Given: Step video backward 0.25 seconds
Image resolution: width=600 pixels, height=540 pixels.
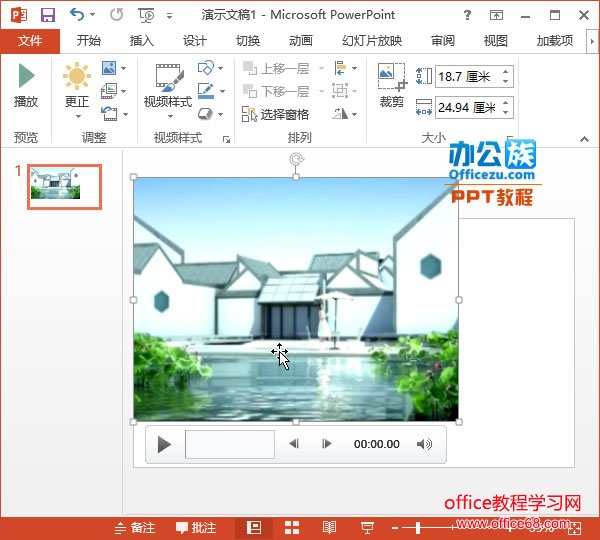Looking at the screenshot, I should coord(294,444).
